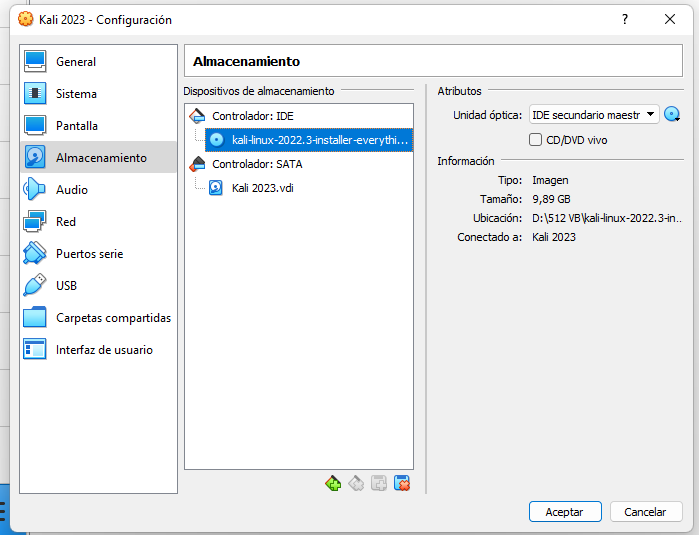Open the Sistema settings section
The height and width of the screenshot is (535, 699).
click(x=98, y=94)
